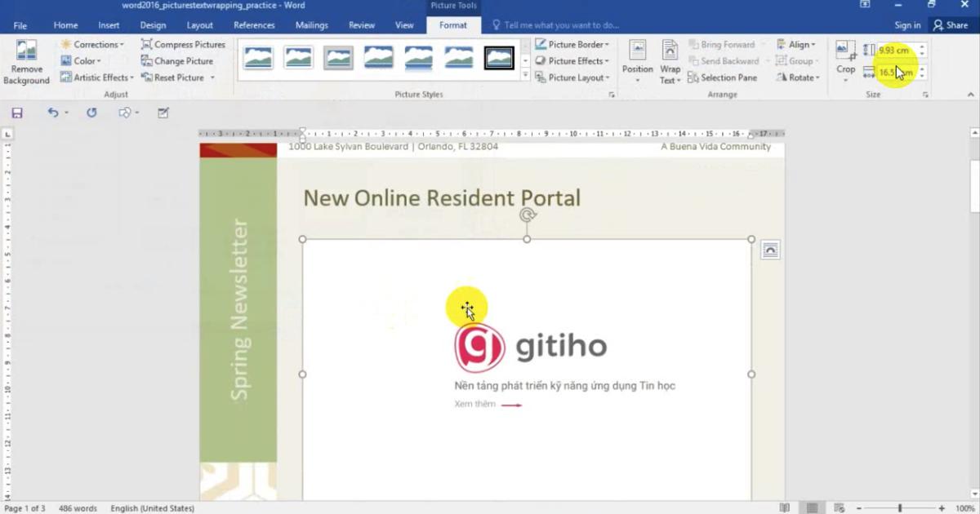This screenshot has width=980, height=514.
Task: Open the Layout Options icon beside picture
Action: tap(770, 250)
